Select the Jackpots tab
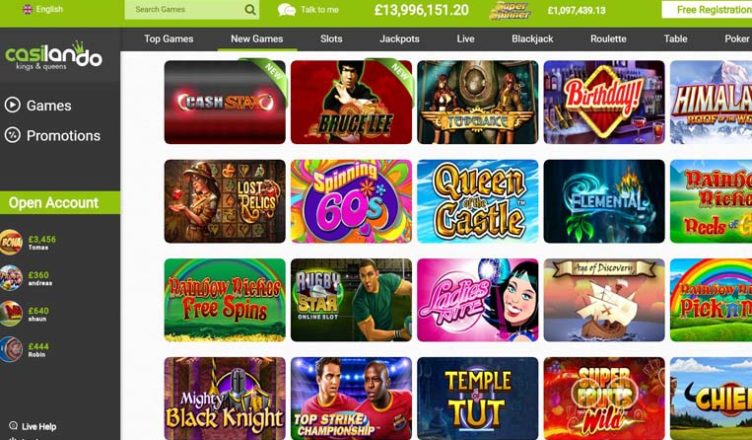 [400, 39]
